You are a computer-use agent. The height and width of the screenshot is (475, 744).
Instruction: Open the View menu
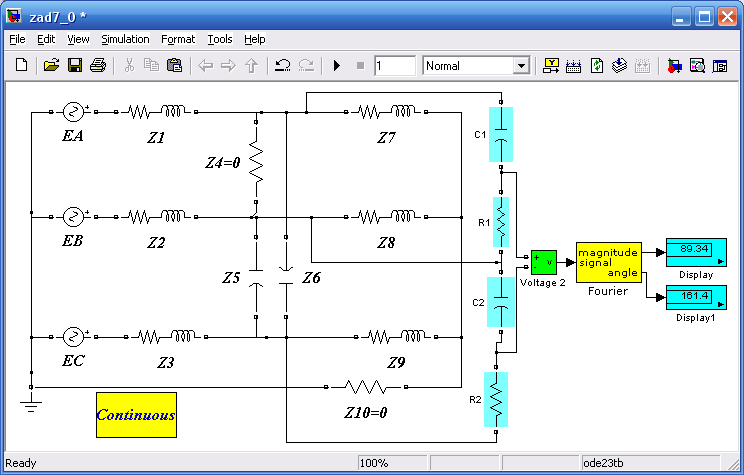pyautogui.click(x=78, y=39)
